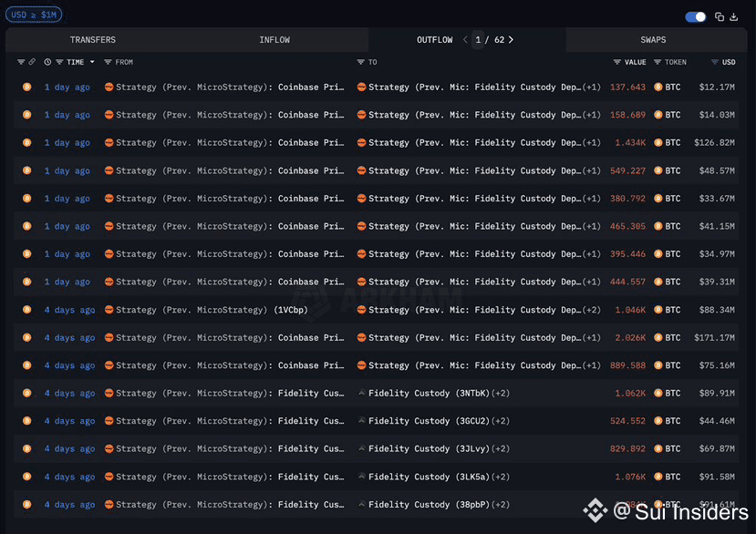Switch to the INFLOW tab
The width and height of the screenshot is (756, 534).
274,39
